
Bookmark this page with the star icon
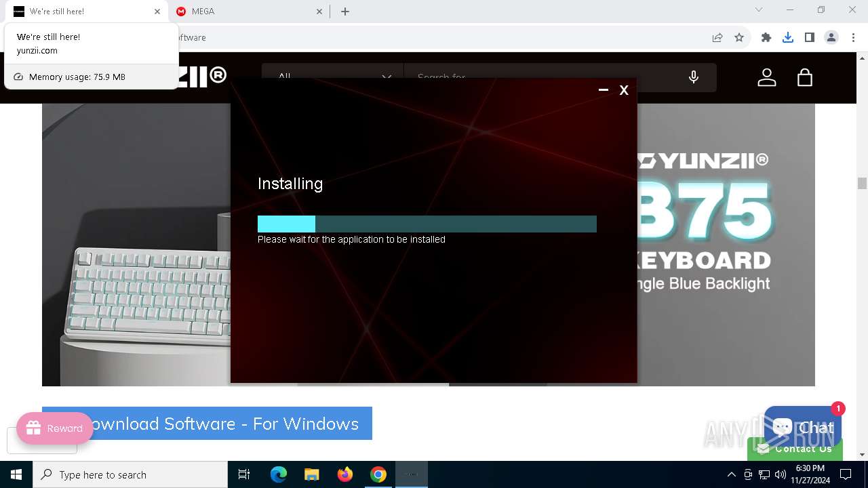(739, 38)
